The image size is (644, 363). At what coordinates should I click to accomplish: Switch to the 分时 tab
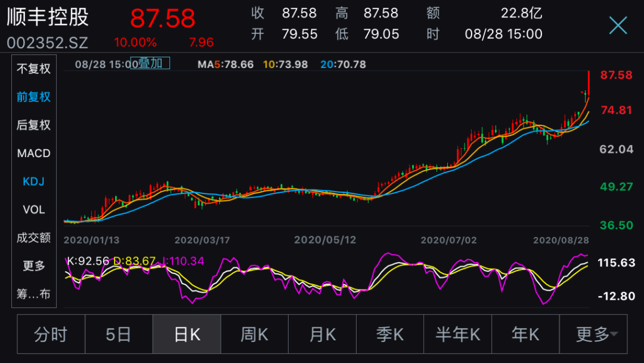[x=51, y=334]
